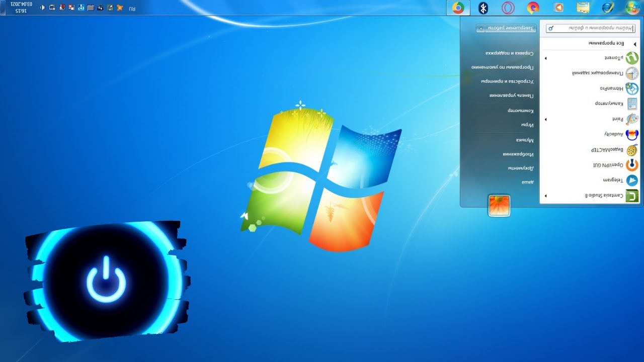Click the Bluetooth taskbar icon
644x362 pixels.
tap(483, 8)
